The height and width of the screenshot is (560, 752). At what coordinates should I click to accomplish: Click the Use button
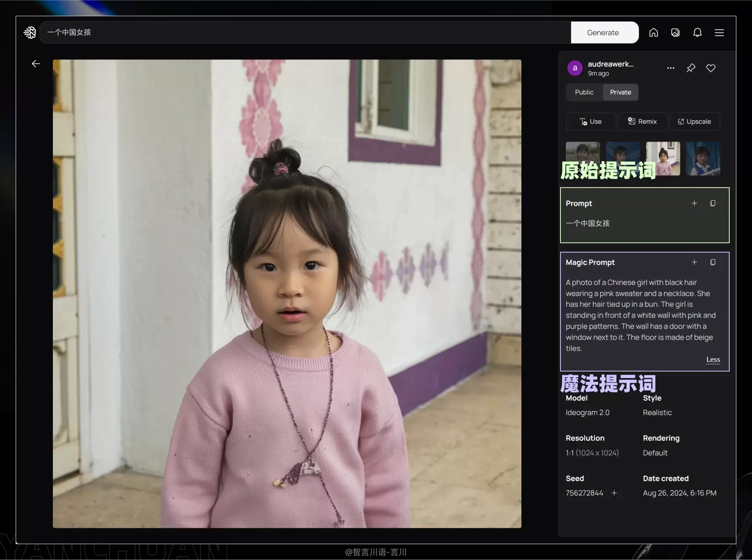pyautogui.click(x=591, y=122)
